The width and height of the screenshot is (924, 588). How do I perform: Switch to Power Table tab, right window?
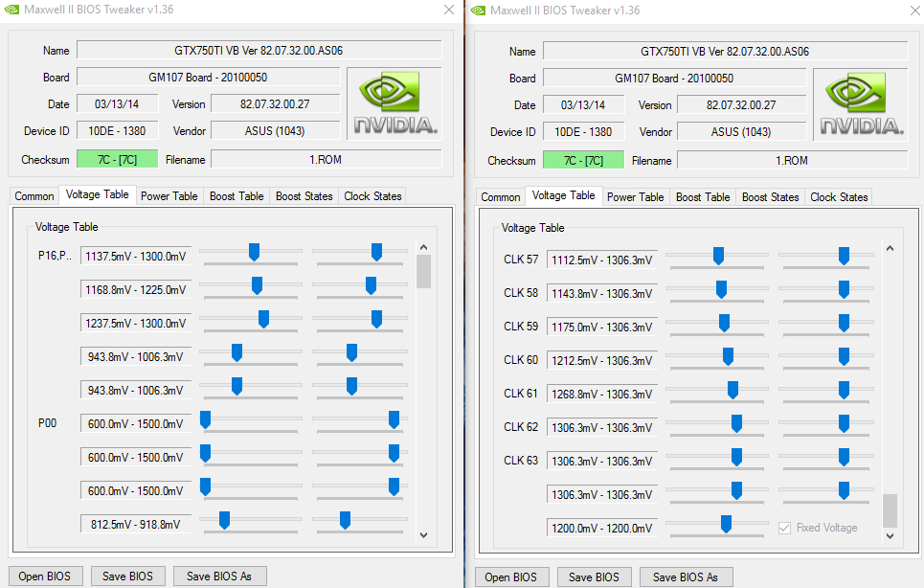tap(635, 197)
